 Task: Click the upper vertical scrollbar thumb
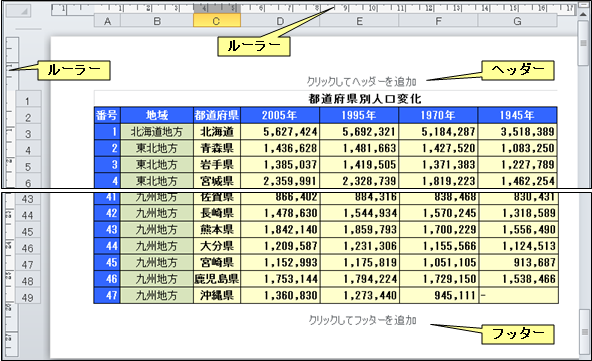click(583, 43)
